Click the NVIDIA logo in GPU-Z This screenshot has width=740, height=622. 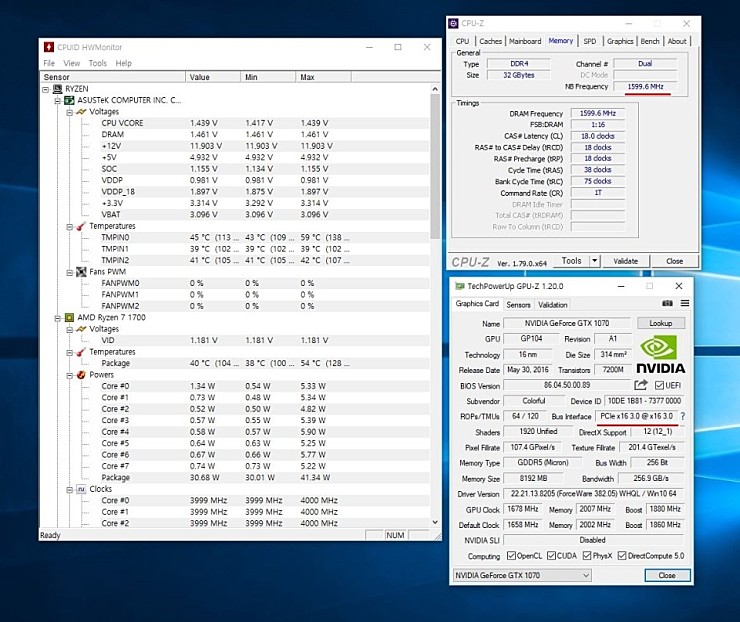pyautogui.click(x=661, y=354)
